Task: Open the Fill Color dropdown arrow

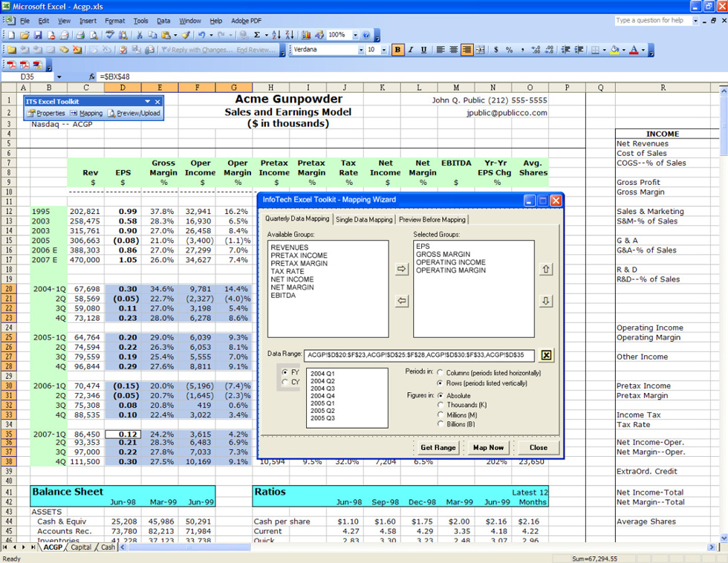Action: pyautogui.click(x=623, y=50)
